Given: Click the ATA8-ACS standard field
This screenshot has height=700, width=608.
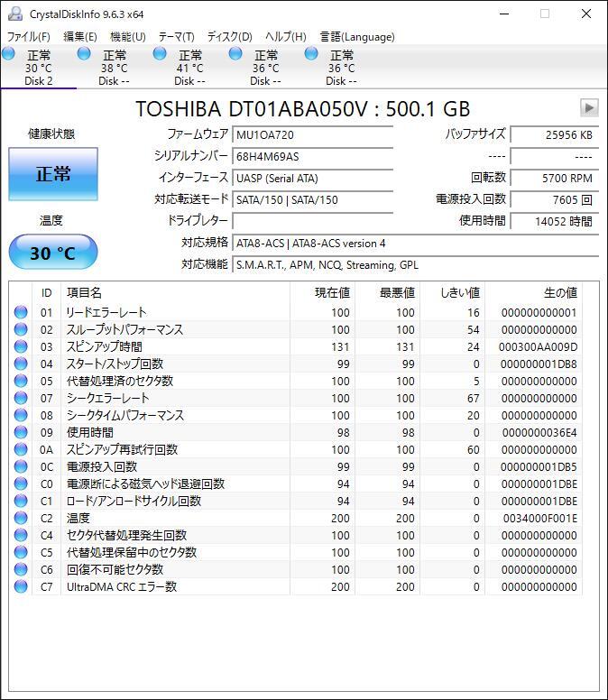Looking at the screenshot, I should coord(415,244).
